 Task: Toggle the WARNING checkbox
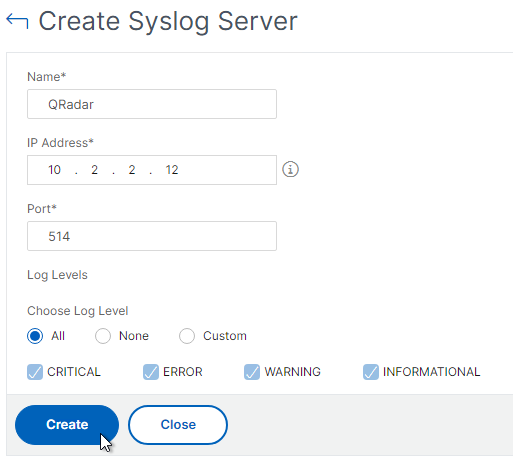coord(252,372)
